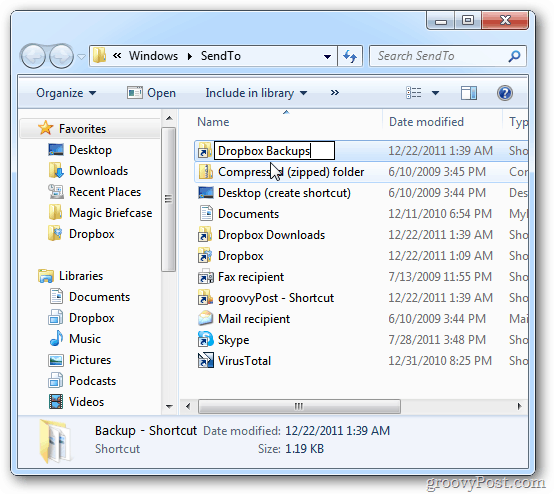Click the folder thumbnail in details pane
This screenshot has width=554, height=494.
[x=55, y=440]
